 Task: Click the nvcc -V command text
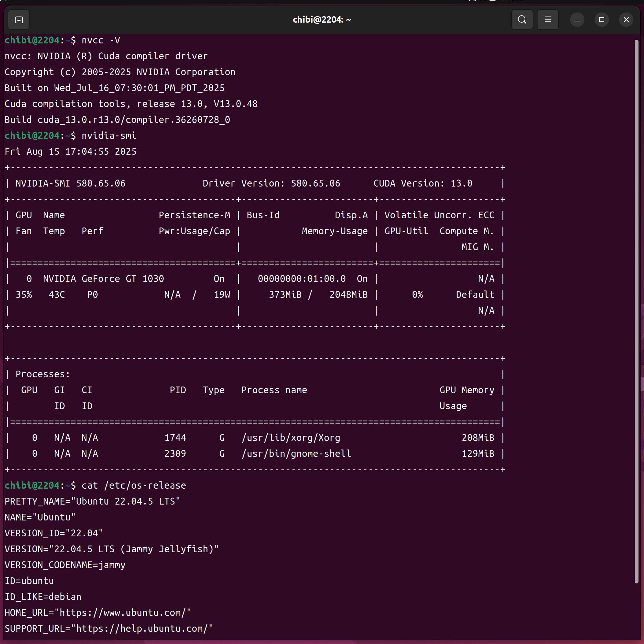click(x=101, y=40)
